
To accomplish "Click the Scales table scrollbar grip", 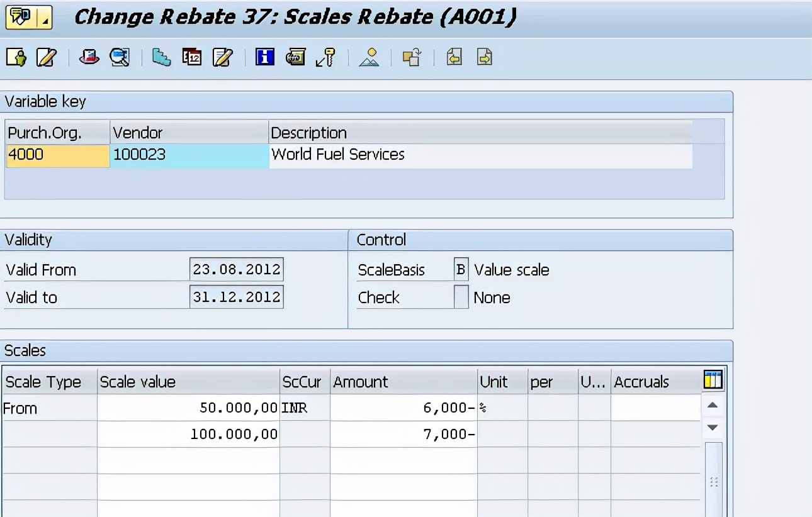I will pos(713,482).
